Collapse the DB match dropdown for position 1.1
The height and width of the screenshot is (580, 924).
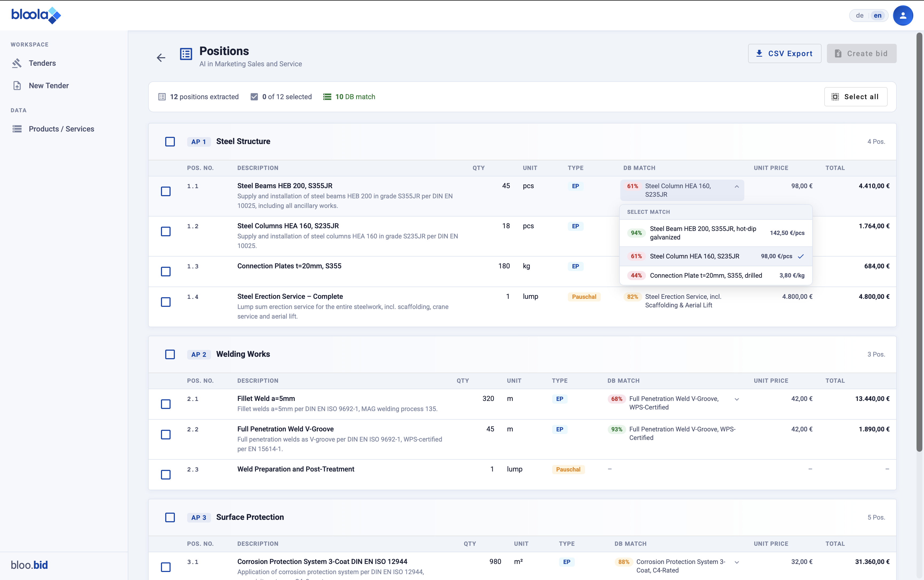pos(736,187)
